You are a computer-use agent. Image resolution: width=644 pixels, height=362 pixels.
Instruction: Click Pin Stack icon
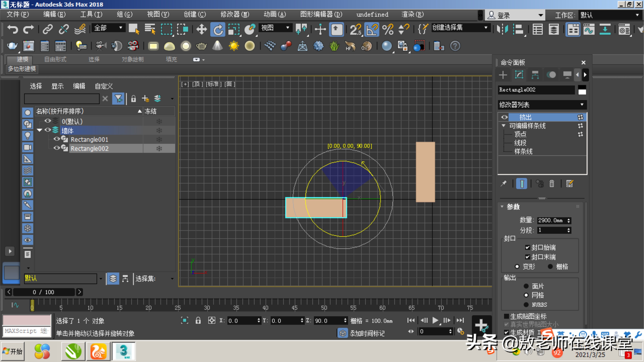coord(503,184)
